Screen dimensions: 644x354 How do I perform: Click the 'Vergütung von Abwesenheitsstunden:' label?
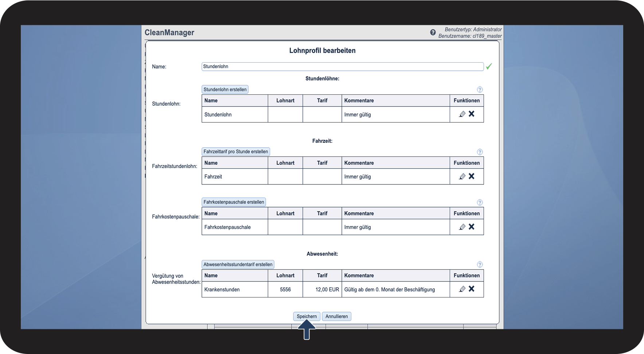(176, 279)
